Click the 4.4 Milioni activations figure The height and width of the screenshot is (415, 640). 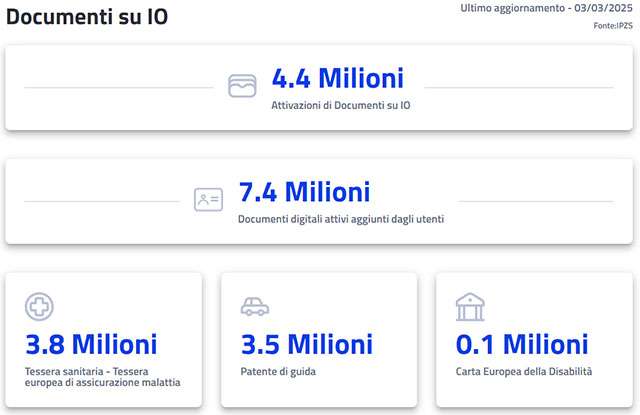coord(338,78)
